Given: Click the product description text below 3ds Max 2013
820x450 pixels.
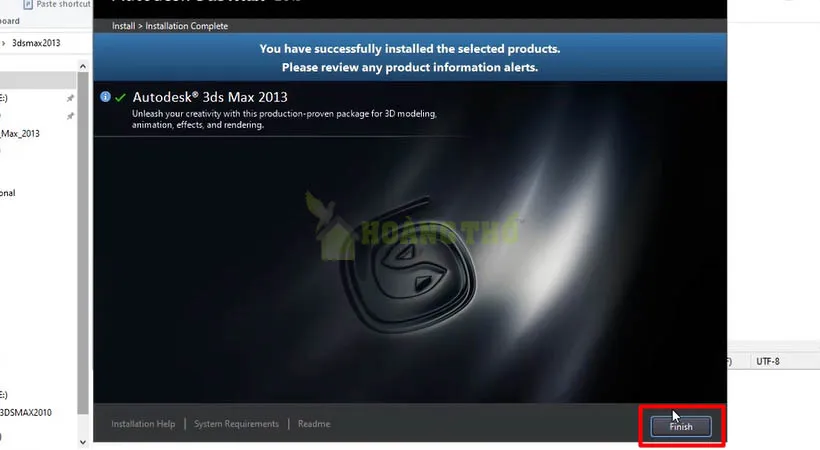Looking at the screenshot, I should pos(284,119).
